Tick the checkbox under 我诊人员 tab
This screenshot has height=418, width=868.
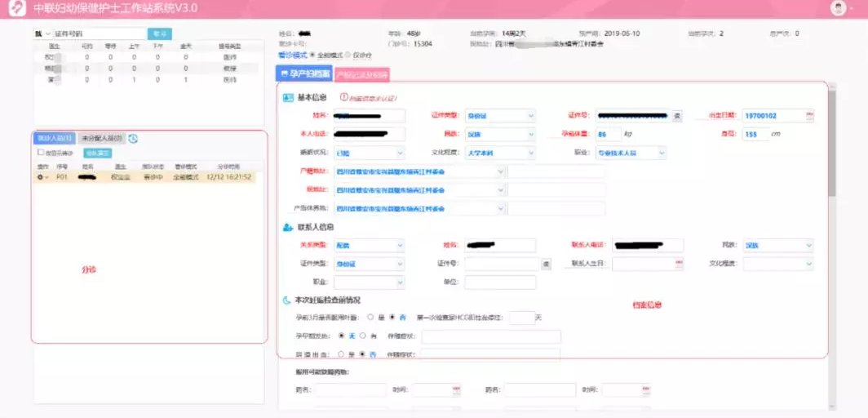click(x=41, y=152)
